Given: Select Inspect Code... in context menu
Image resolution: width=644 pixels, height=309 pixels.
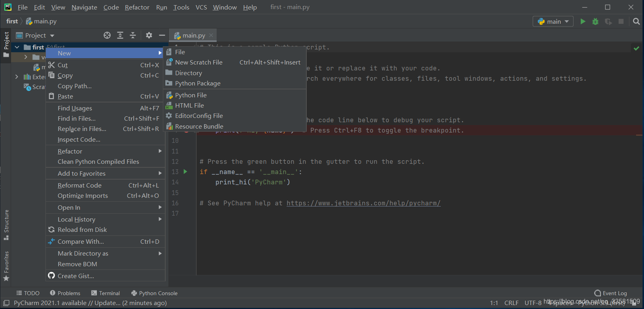Looking at the screenshot, I should pyautogui.click(x=105, y=139).
